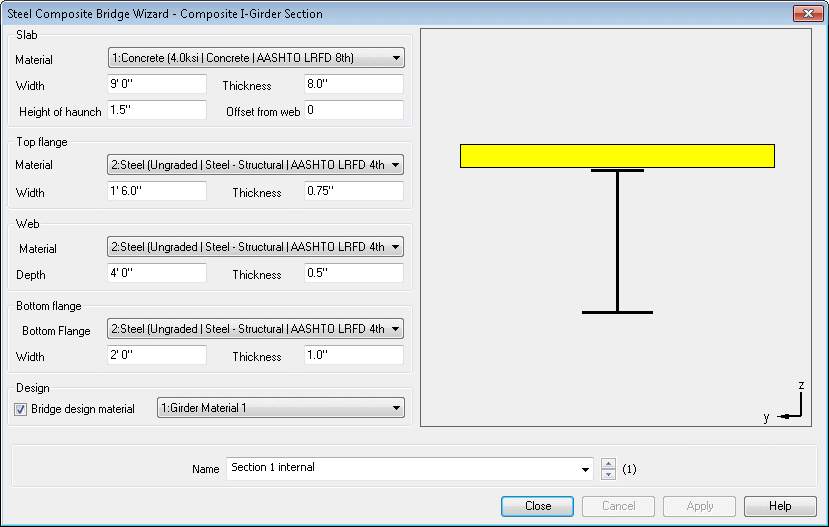Select the Slab Thickness field
The width and height of the screenshot is (829, 527).
[x=353, y=85]
